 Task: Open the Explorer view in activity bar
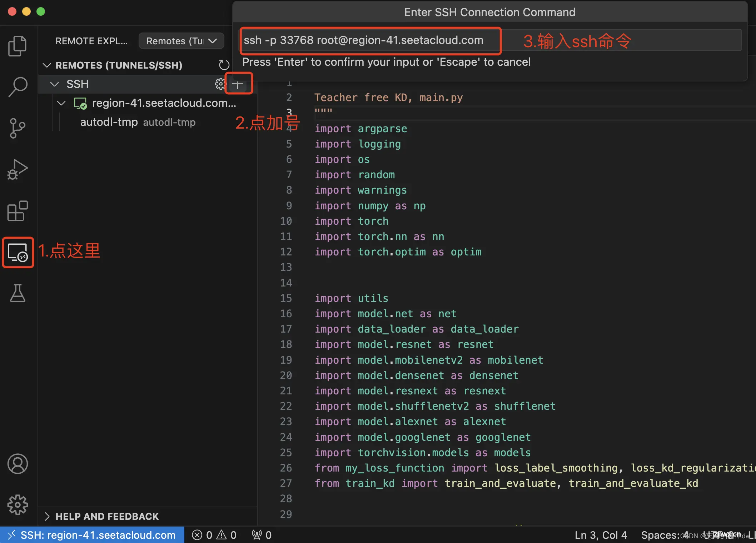click(18, 46)
